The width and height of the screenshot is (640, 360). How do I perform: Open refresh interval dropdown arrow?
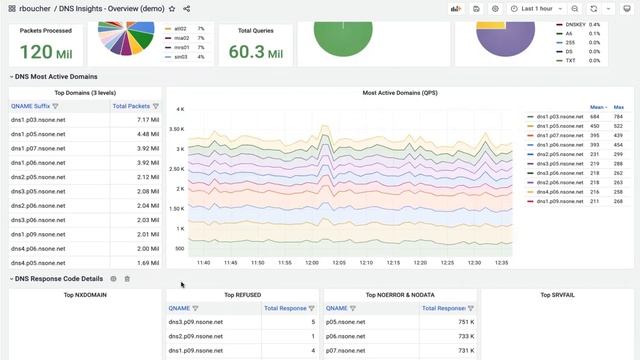pyautogui.click(x=609, y=9)
